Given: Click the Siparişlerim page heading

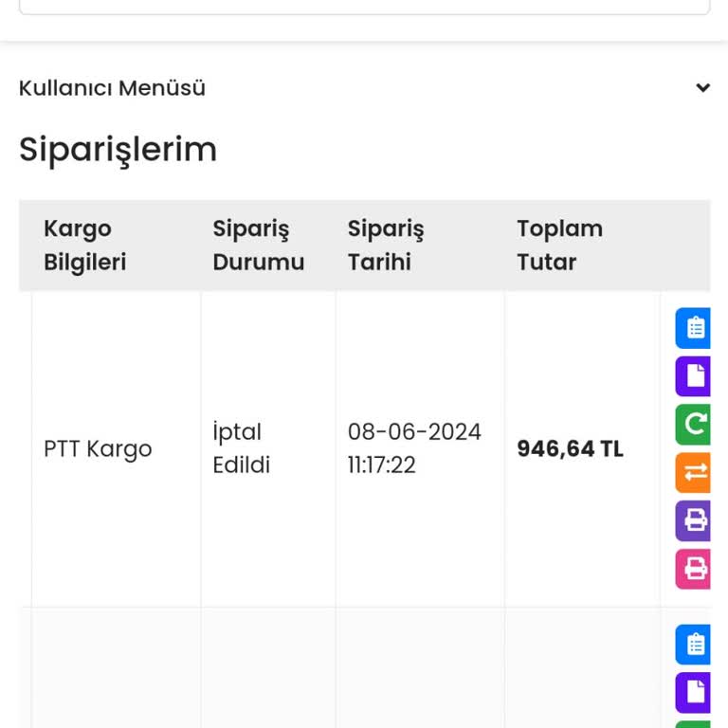Looking at the screenshot, I should 118,150.
